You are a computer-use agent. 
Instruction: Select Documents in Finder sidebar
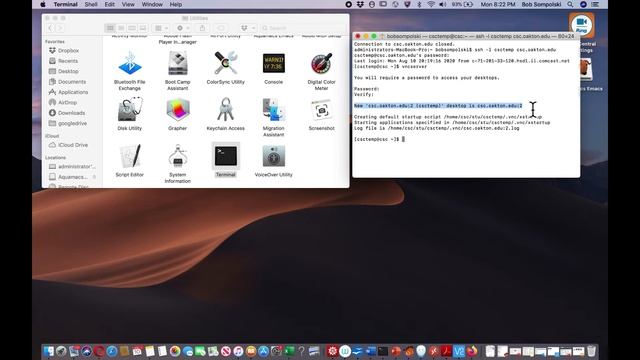[x=67, y=82]
